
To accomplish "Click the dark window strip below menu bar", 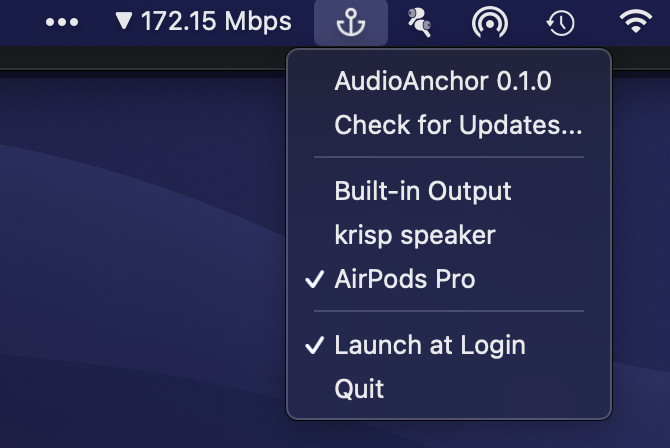I will 141,58.
